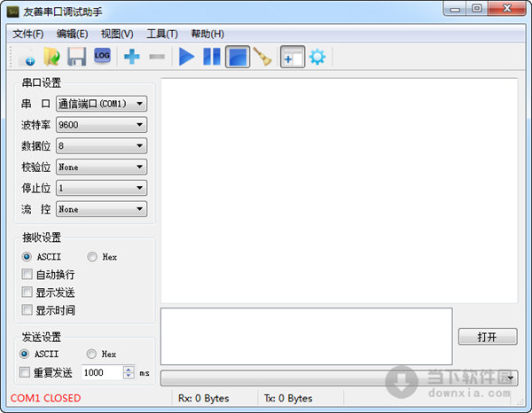Viewport: 532px width, 413px height.
Task: Click the Tx: 0 Bytes status
Action: point(288,398)
